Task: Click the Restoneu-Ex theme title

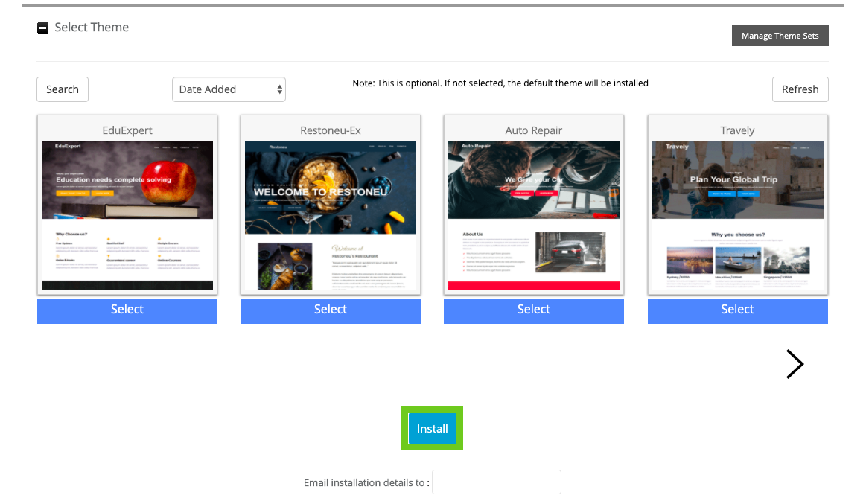Action: tap(331, 130)
